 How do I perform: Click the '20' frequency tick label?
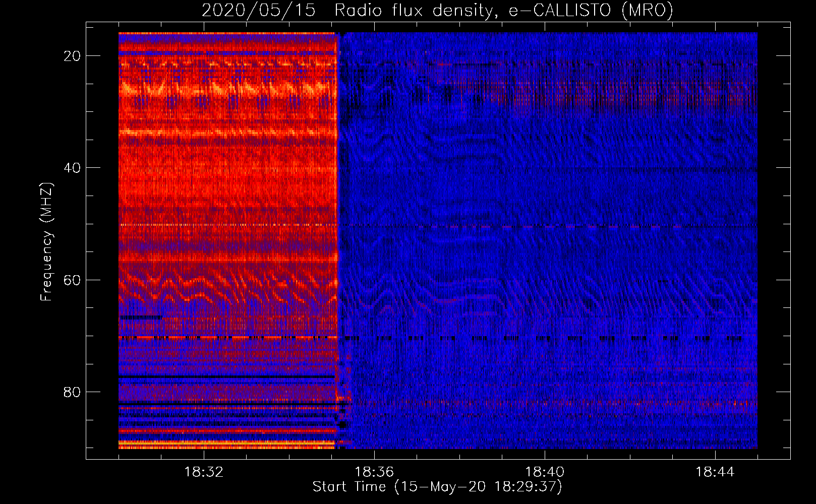coord(72,56)
